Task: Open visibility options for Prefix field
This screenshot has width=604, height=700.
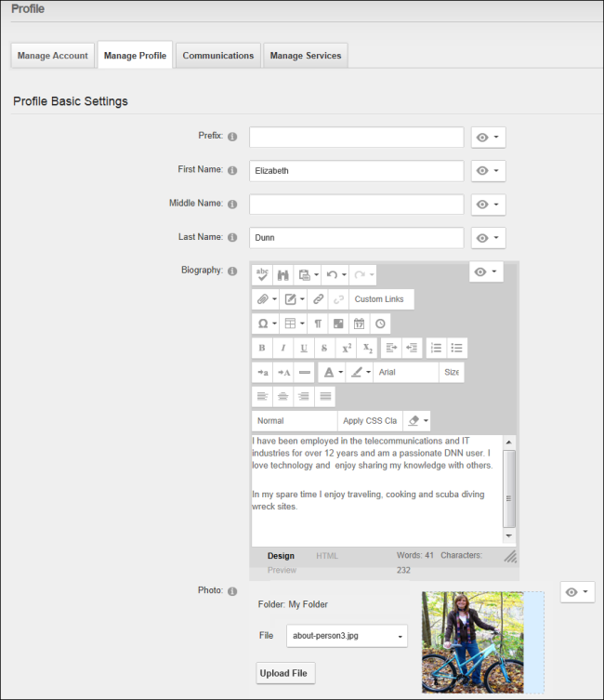Action: click(x=489, y=138)
